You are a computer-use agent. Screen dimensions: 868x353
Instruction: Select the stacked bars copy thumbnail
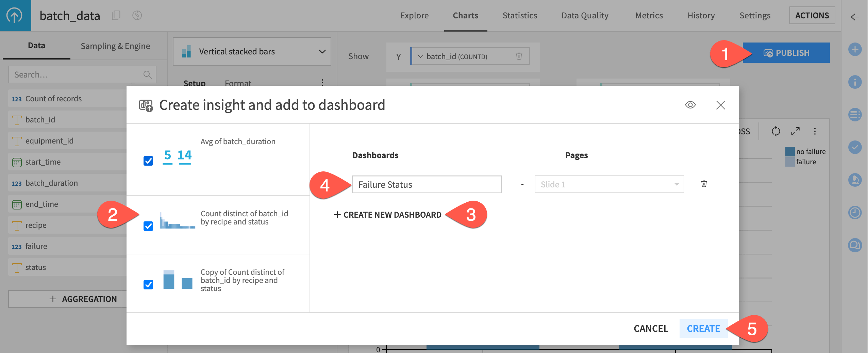178,279
